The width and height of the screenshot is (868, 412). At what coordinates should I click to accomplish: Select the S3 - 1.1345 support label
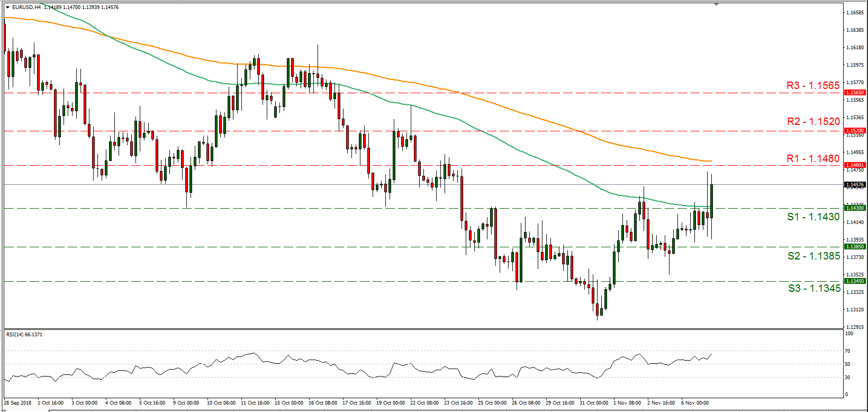click(814, 288)
